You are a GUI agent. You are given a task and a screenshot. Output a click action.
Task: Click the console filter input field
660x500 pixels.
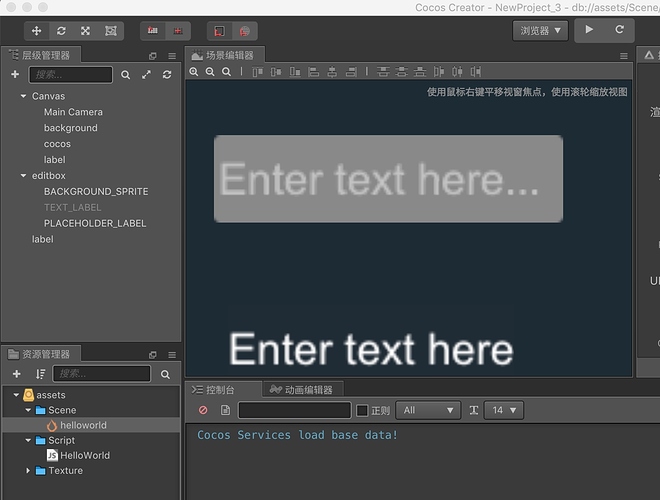click(x=295, y=410)
